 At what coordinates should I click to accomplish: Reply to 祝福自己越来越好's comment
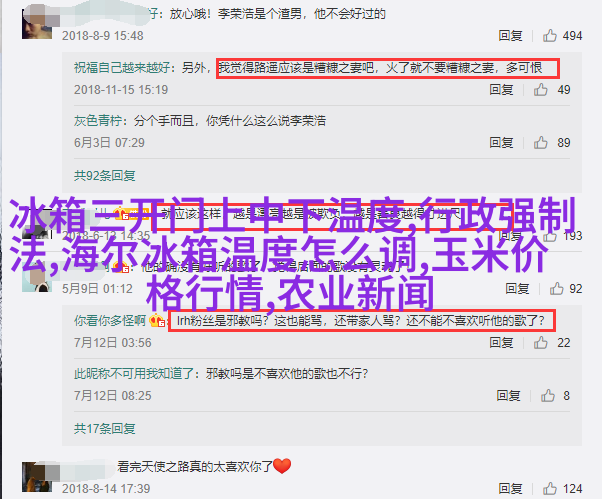[501, 89]
